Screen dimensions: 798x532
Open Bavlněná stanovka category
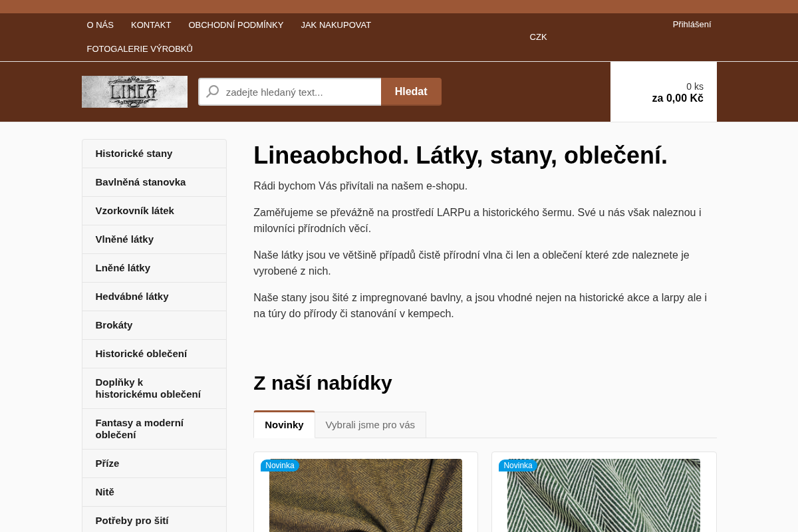(154, 182)
